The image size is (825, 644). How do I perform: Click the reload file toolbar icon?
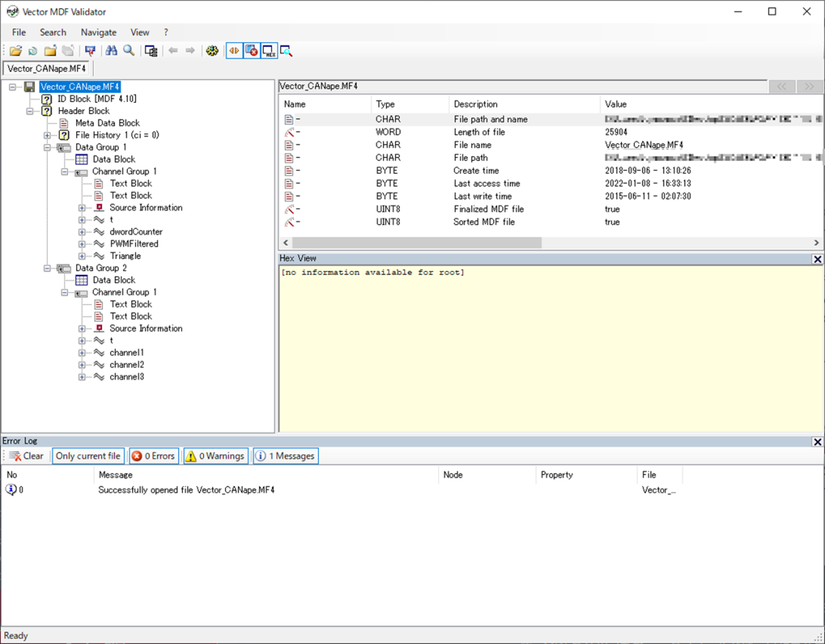point(32,51)
